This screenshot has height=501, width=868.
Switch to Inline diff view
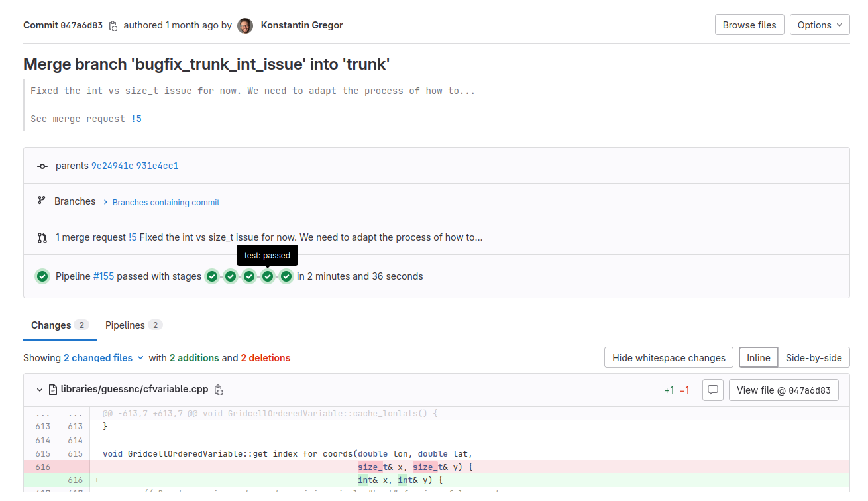coord(758,358)
